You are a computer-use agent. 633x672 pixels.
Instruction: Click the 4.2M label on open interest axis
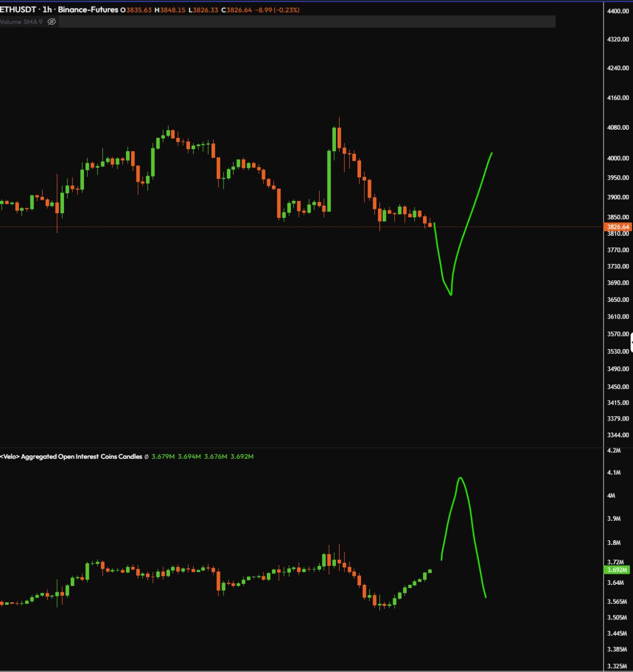pos(613,450)
